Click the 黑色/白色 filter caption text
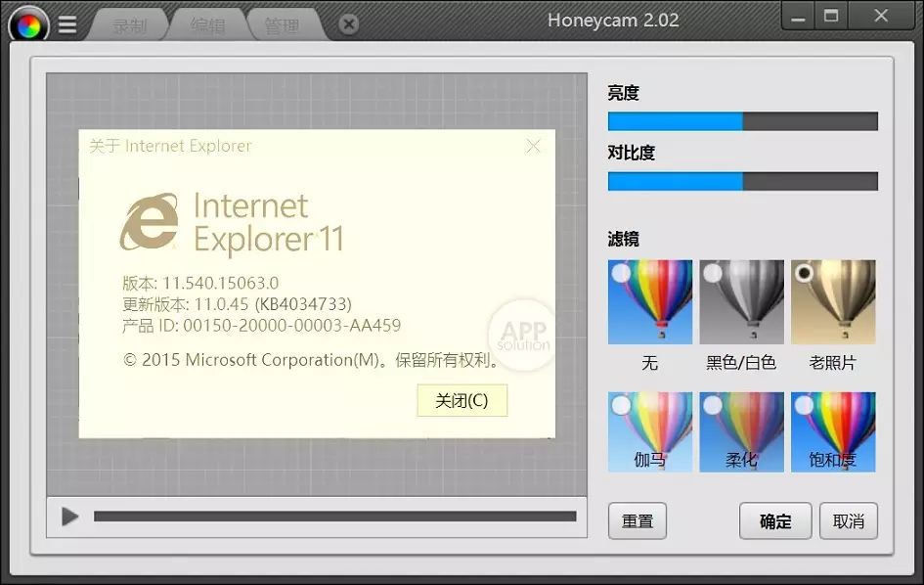Screen dimensions: 924x585 [741, 363]
